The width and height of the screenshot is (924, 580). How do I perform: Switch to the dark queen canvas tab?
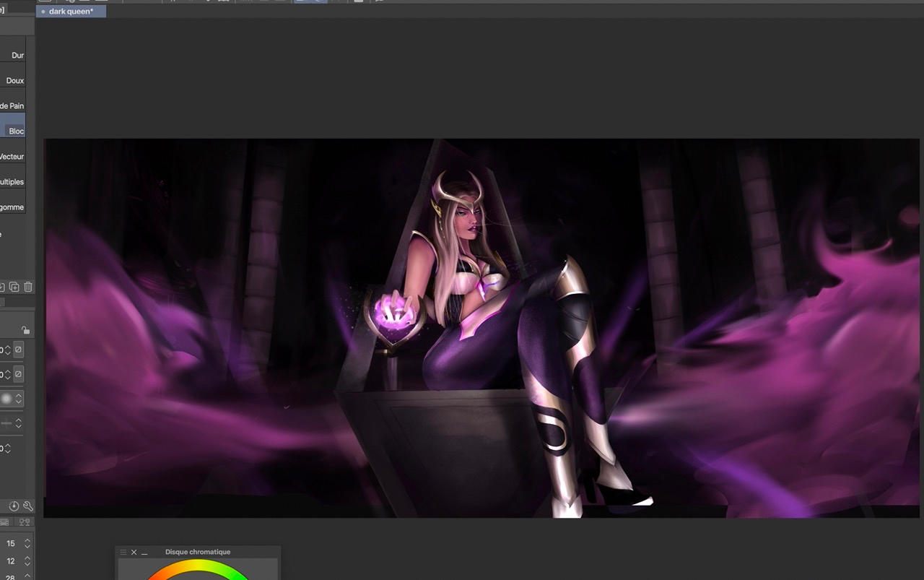tap(71, 11)
